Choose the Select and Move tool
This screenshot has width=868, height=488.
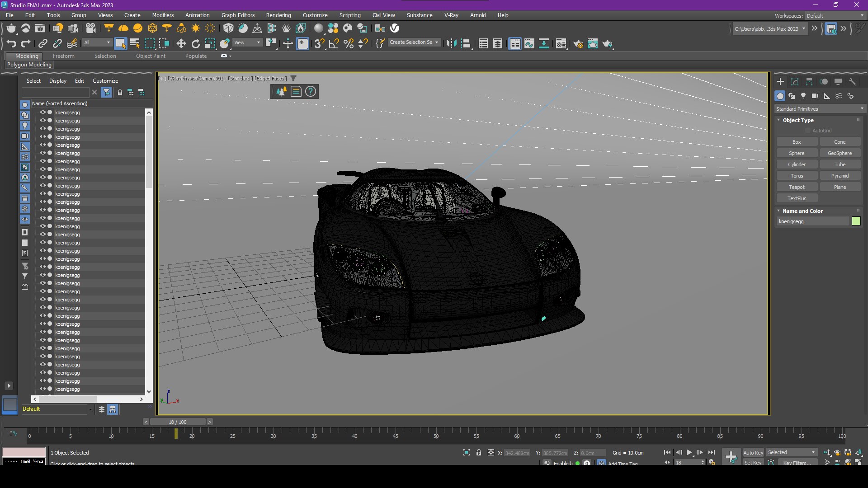(181, 44)
